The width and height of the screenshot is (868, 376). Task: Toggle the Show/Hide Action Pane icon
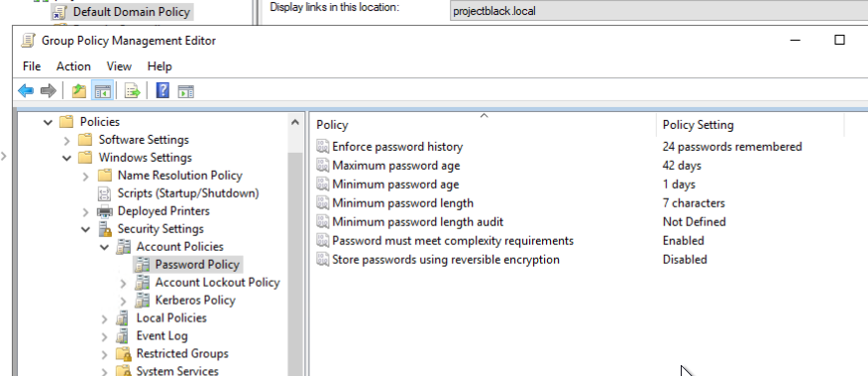(185, 91)
